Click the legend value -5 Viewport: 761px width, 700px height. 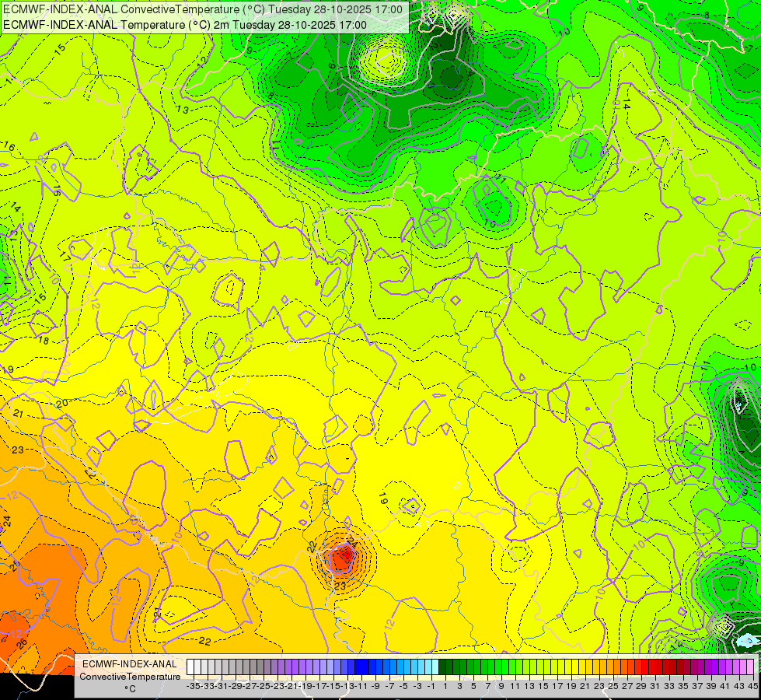point(403,687)
